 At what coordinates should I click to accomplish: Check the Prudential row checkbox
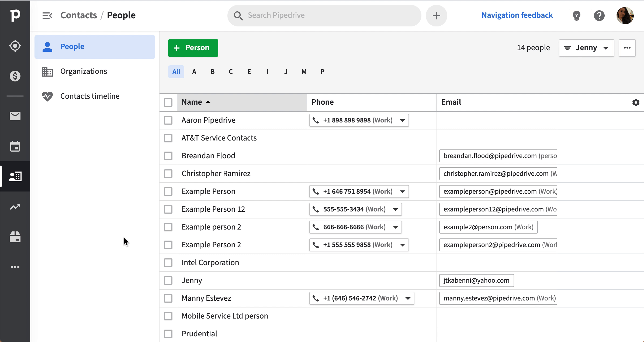point(168,334)
